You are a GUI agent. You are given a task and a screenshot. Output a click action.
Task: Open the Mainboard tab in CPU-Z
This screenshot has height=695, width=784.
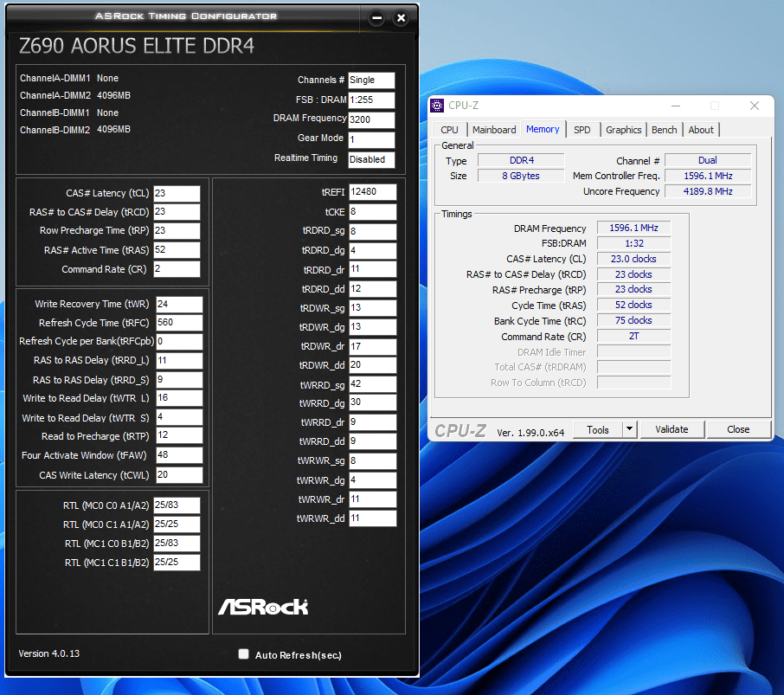(494, 130)
